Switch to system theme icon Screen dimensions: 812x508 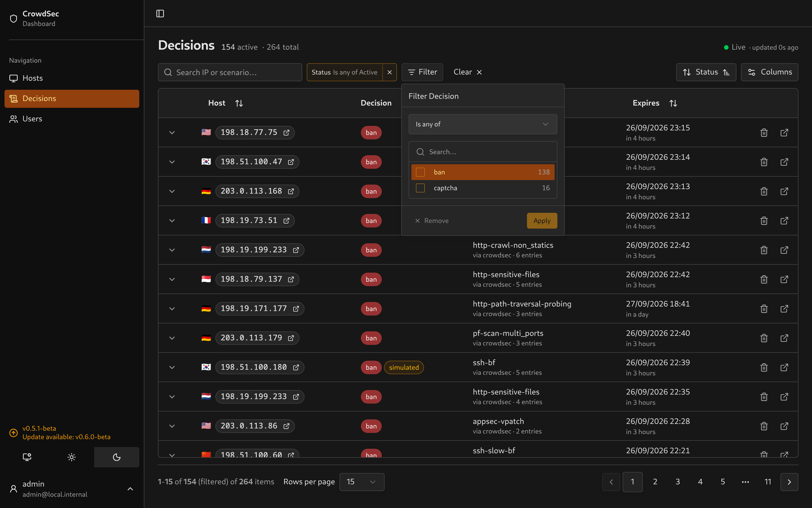point(27,457)
